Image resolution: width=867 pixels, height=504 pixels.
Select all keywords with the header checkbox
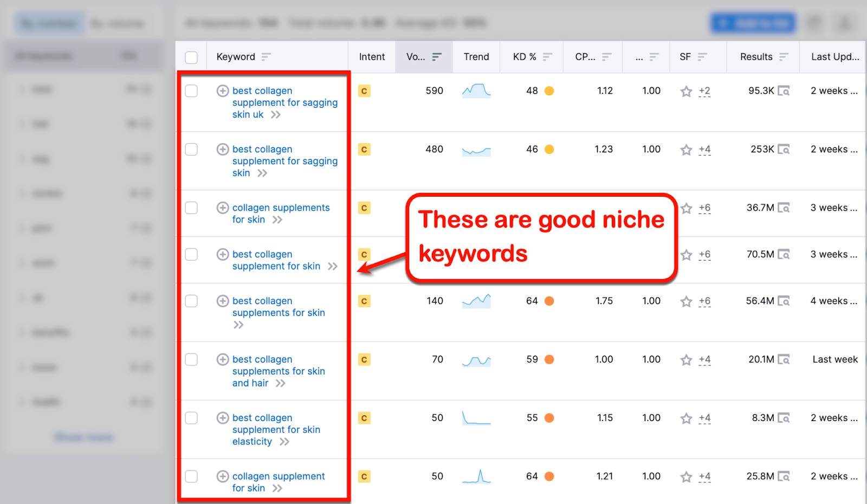[191, 57]
